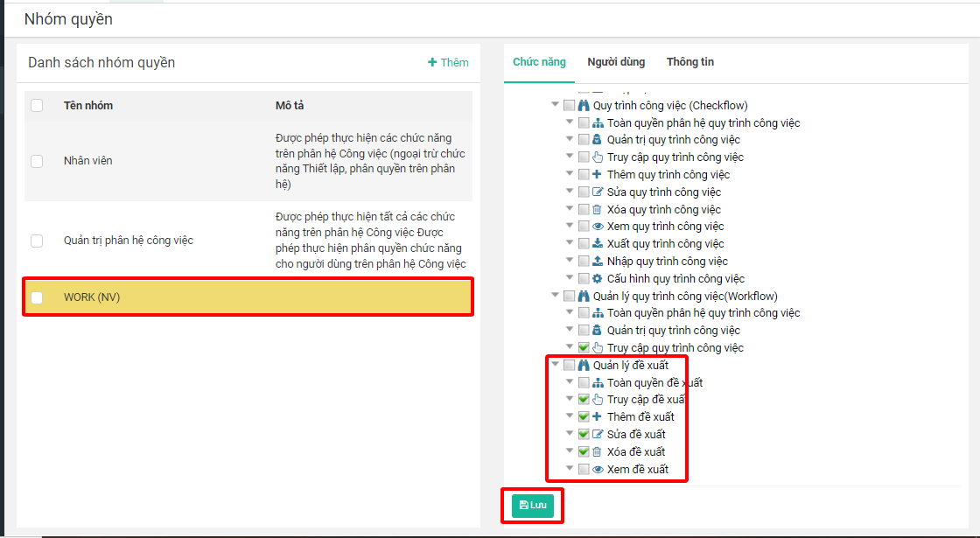Tick the checkbox for Nhân viên group row
Screen dimensions: 980x538
(x=37, y=161)
